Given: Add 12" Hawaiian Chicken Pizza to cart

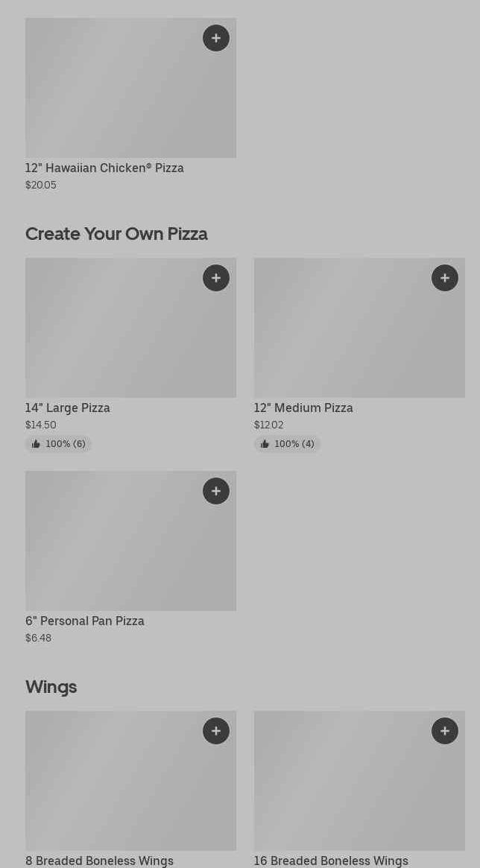Looking at the screenshot, I should coord(216,38).
